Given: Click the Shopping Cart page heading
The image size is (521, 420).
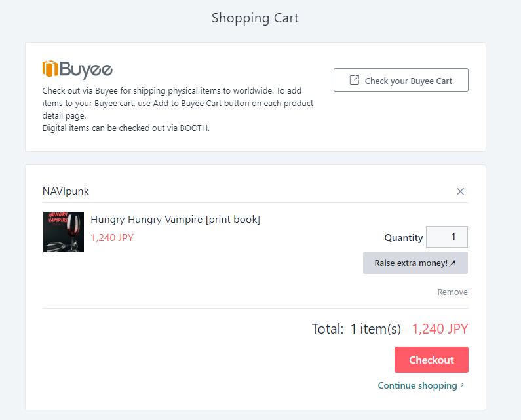Looking at the screenshot, I should pyautogui.click(x=255, y=18).
